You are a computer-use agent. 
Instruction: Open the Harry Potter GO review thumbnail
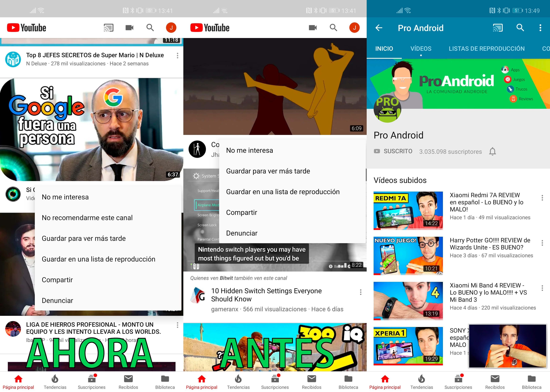tap(408, 256)
